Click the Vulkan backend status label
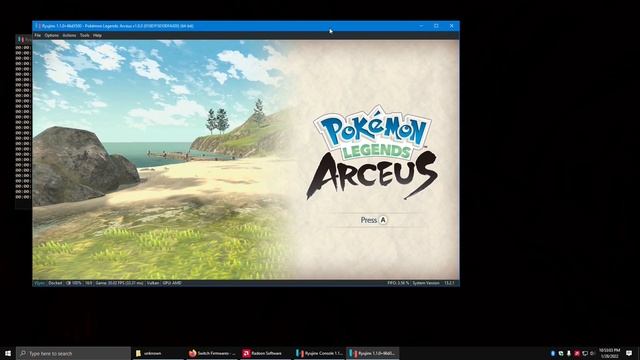The width and height of the screenshot is (640, 360). (x=153, y=283)
